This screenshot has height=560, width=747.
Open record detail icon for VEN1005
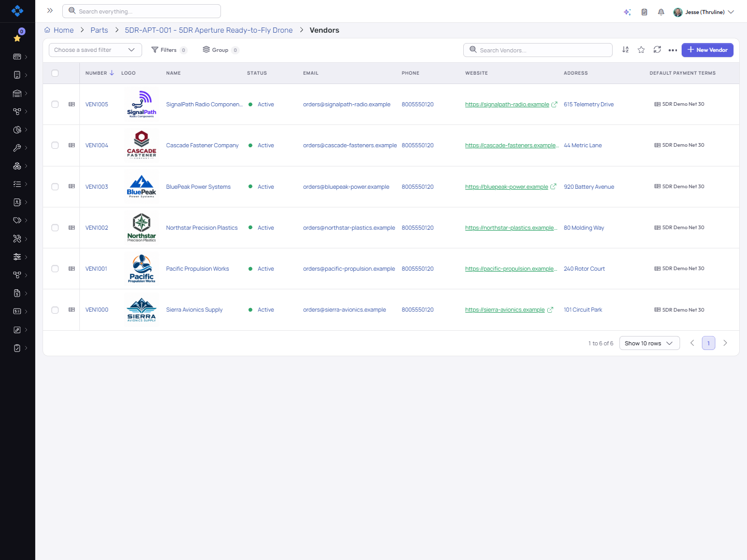pyautogui.click(x=72, y=104)
